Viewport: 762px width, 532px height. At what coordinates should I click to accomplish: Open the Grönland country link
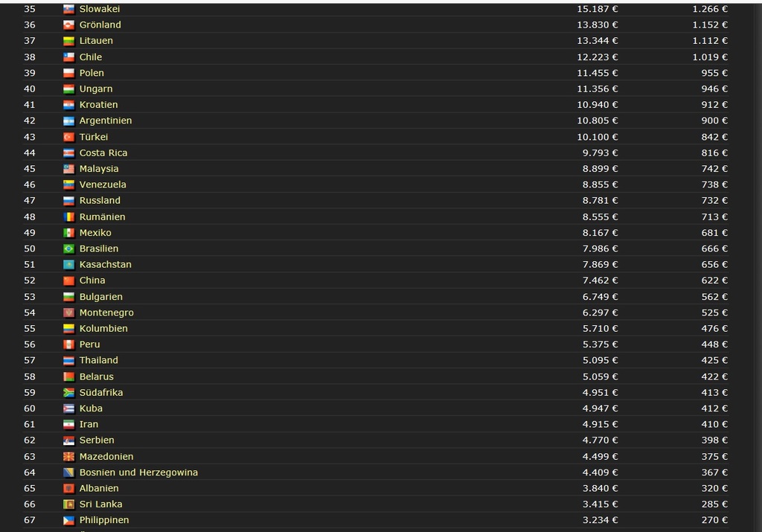click(x=100, y=25)
